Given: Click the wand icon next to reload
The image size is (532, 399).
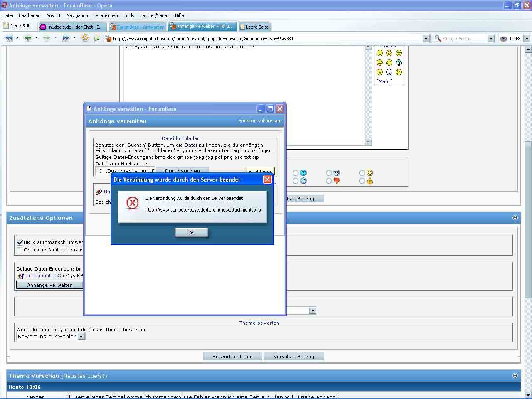Looking at the screenshot, I should tap(97, 38).
